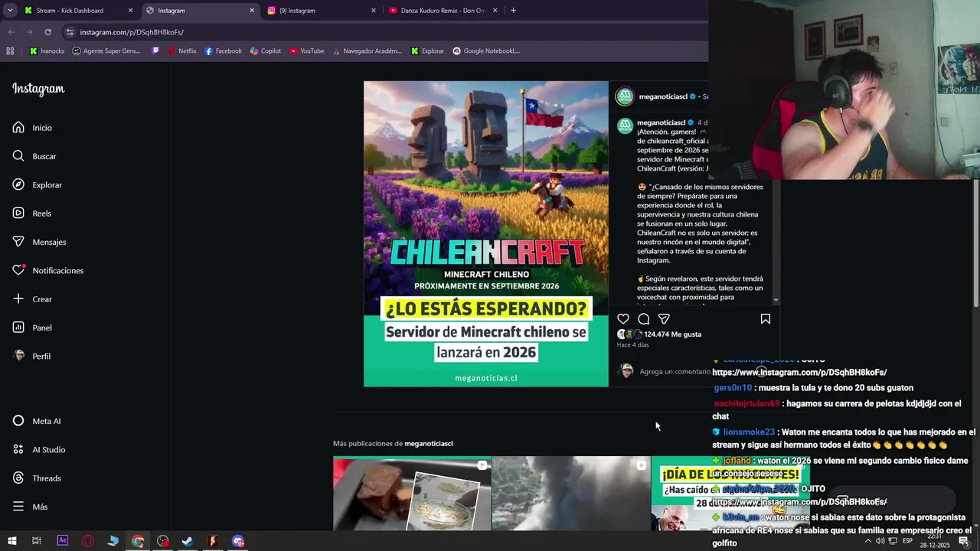The height and width of the screenshot is (551, 980).
Task: Reload the current page
Action: (x=47, y=32)
